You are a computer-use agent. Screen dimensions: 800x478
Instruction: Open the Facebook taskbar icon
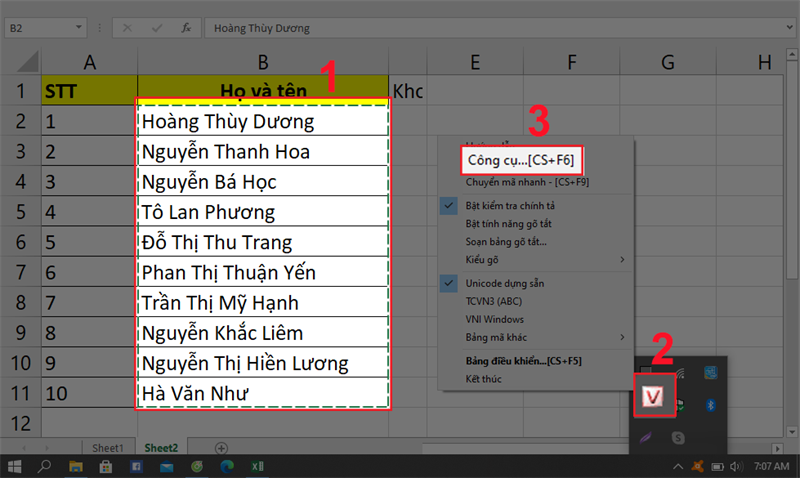point(136,466)
